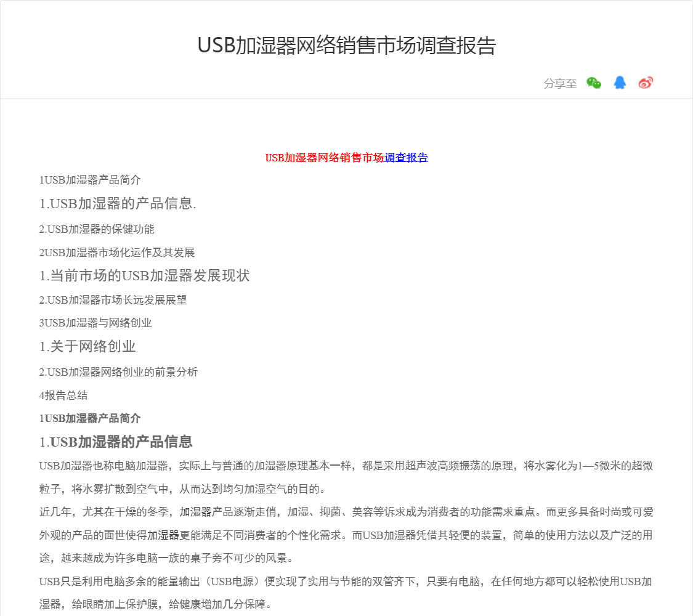The width and height of the screenshot is (693, 616).
Task: Click the red centered text USB加湿器网络销售市场
Action: tap(325, 158)
